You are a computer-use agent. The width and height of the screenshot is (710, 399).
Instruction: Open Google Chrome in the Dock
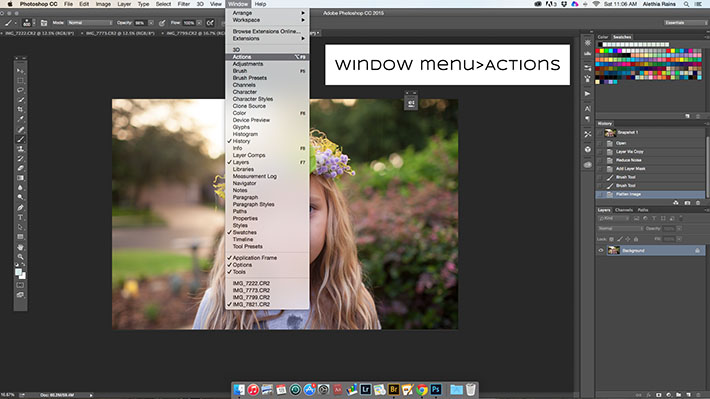[422, 389]
